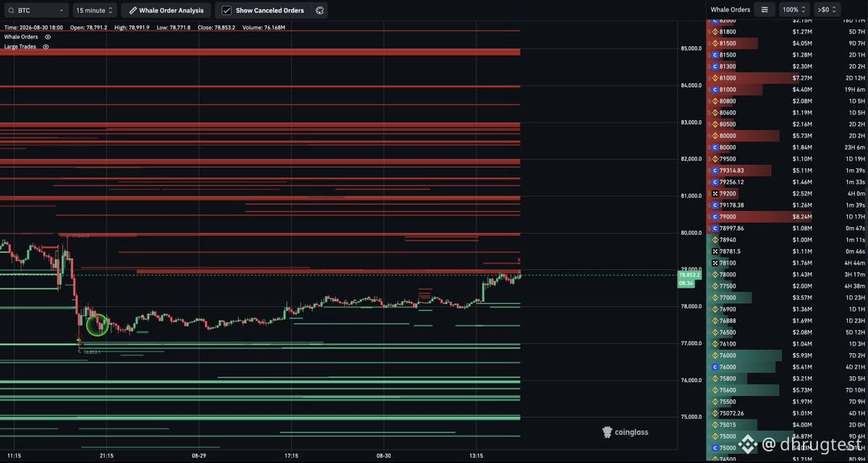Click Binance icon on the 80800 row
Image resolution: width=868 pixels, height=463 pixels.
tap(714, 101)
